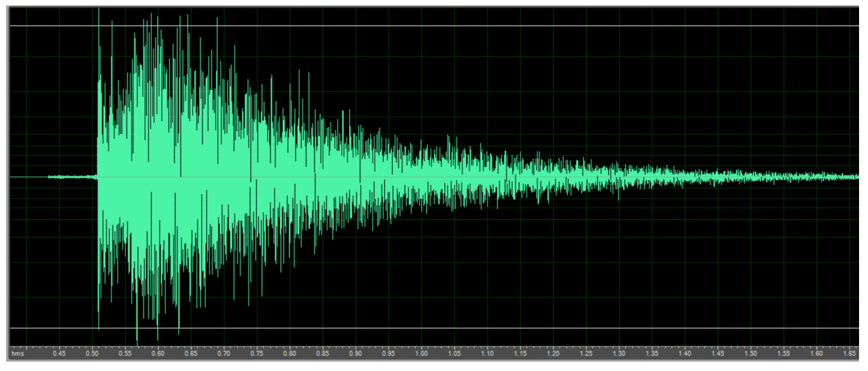Click the 0.60 mark on time ruler
The width and height of the screenshot is (868, 371).
point(158,353)
